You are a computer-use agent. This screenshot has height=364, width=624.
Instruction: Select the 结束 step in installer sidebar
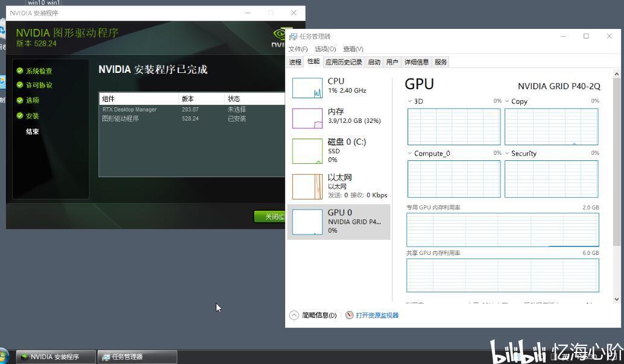click(32, 131)
